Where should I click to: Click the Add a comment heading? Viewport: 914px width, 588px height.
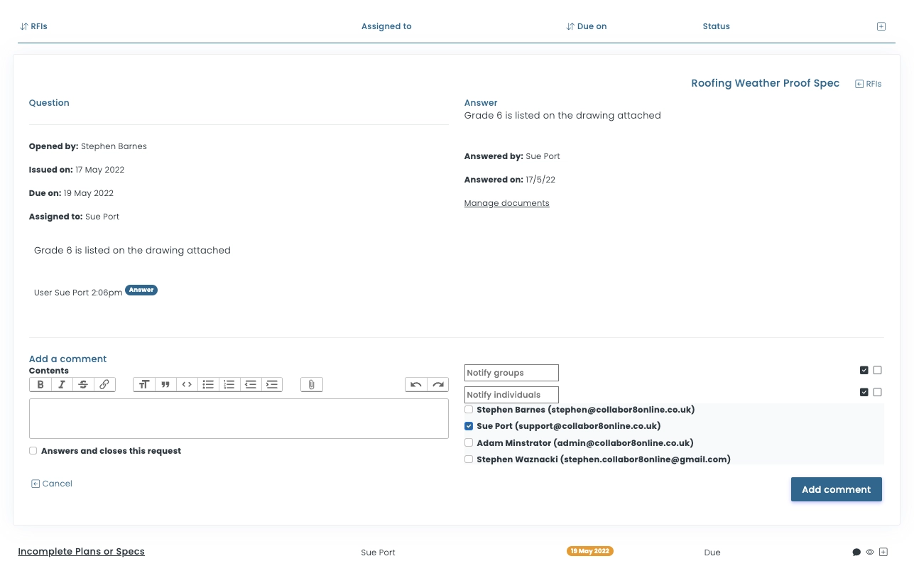[x=67, y=359]
